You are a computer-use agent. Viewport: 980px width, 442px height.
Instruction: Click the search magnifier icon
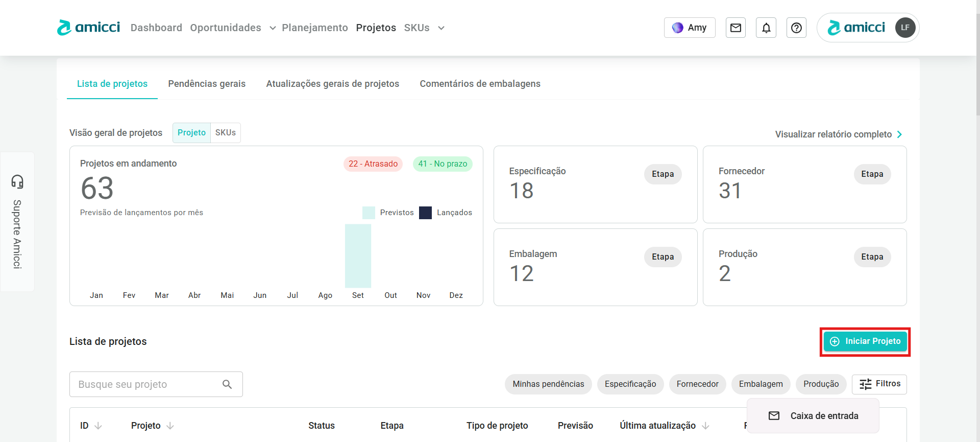[x=227, y=384]
